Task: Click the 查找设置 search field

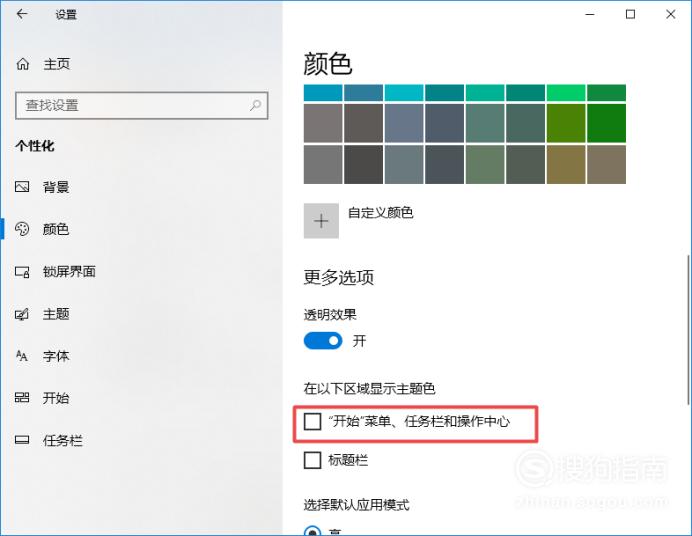Action: click(x=141, y=105)
